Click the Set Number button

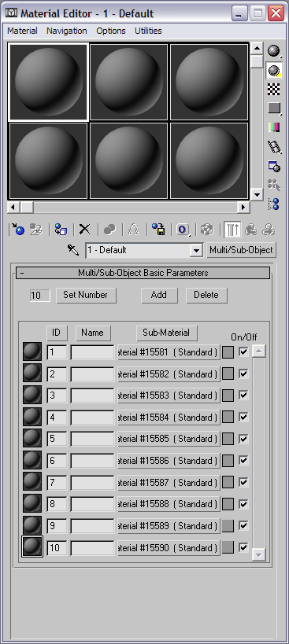click(86, 295)
